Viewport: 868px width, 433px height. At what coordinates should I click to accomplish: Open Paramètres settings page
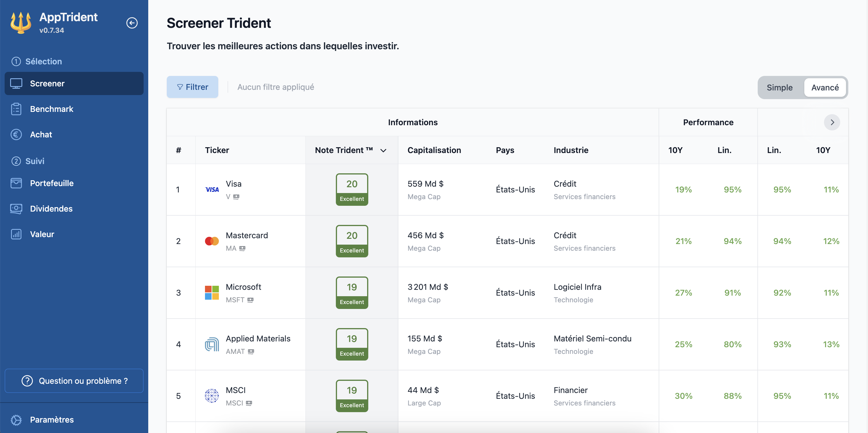tap(51, 420)
